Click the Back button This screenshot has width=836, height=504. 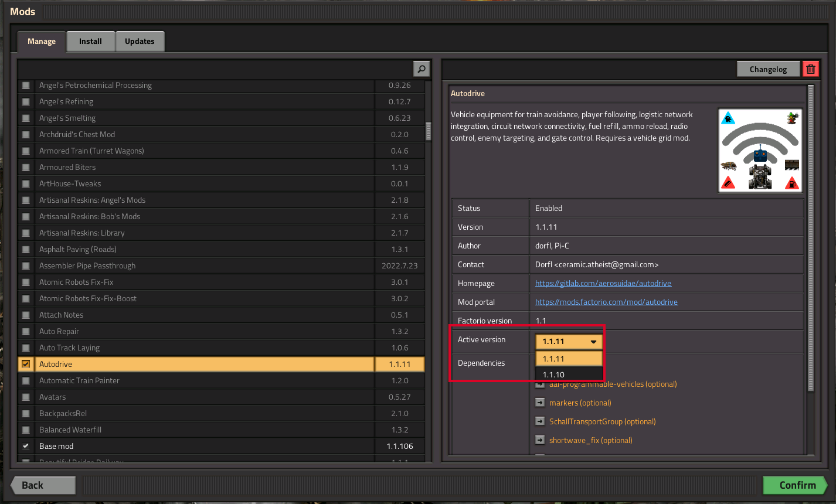[43, 485]
